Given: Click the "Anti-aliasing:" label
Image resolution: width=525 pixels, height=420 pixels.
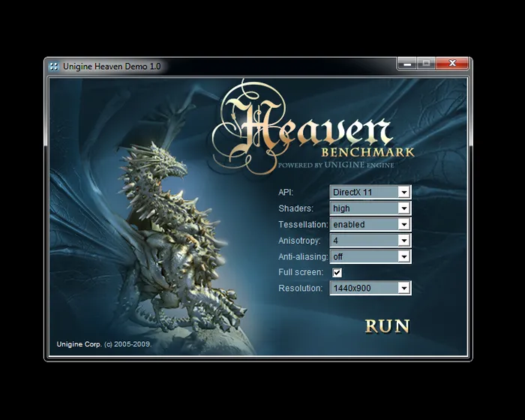Looking at the screenshot, I should pos(303,257).
